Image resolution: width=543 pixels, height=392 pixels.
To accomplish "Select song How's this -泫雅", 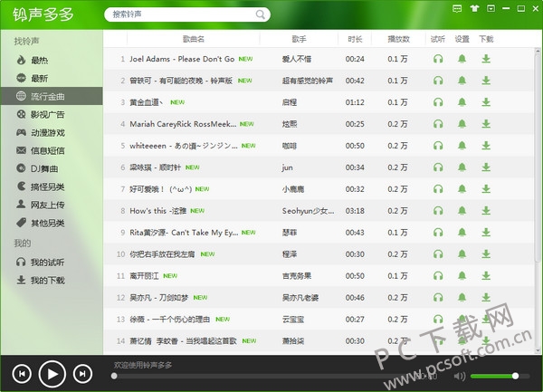I will tap(157, 211).
